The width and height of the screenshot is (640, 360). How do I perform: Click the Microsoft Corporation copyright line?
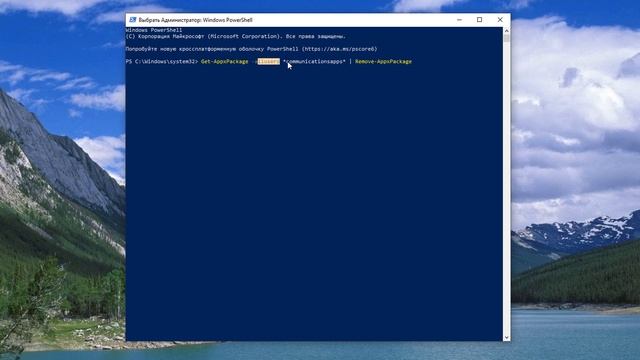pos(236,36)
